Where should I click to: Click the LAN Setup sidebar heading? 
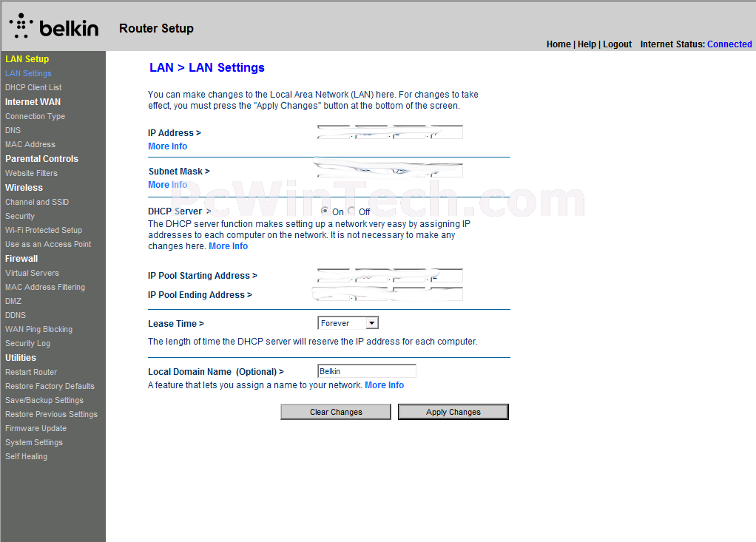[27, 58]
